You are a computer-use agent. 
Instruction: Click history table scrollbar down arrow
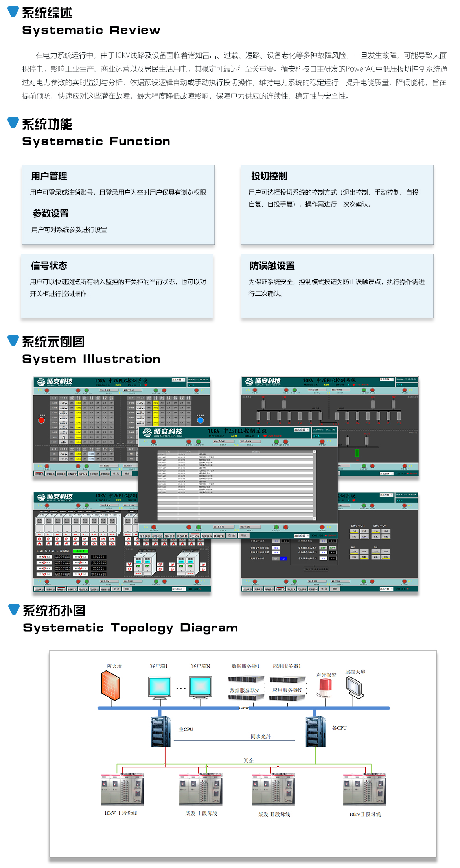click(x=315, y=519)
